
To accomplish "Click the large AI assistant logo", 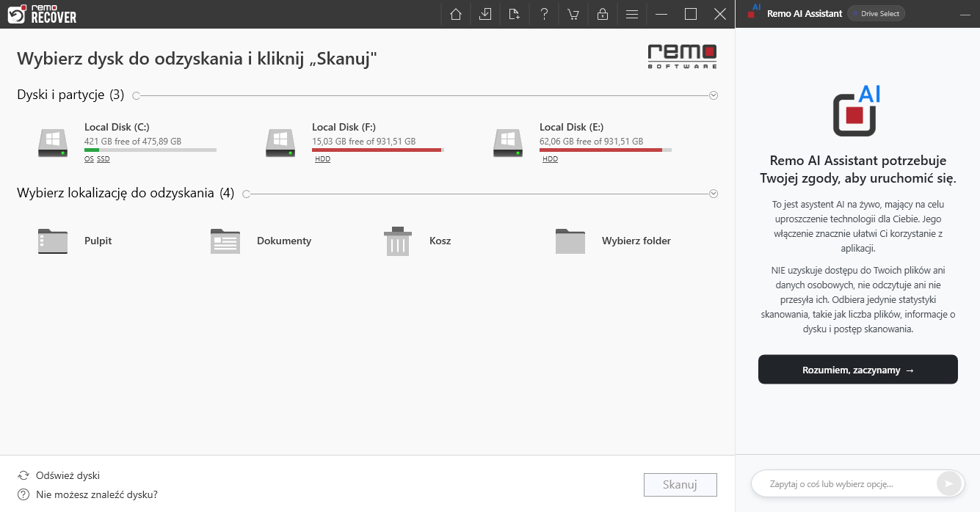I will 857,111.
